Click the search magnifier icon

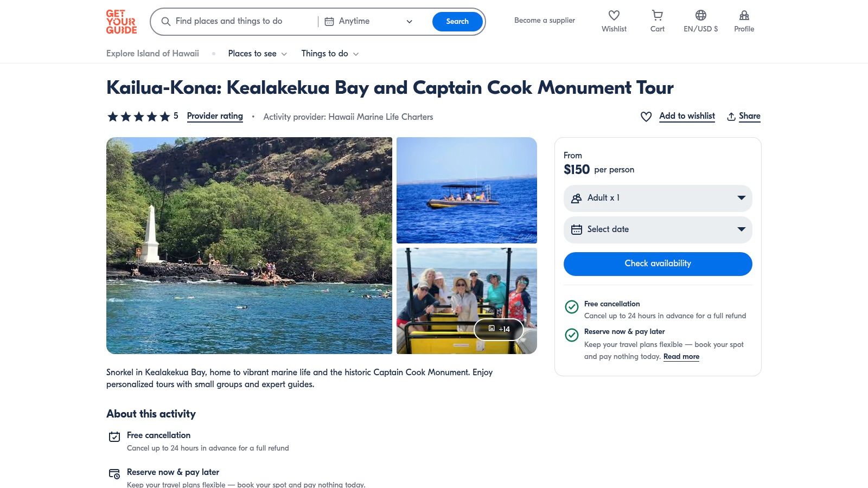[x=166, y=21]
